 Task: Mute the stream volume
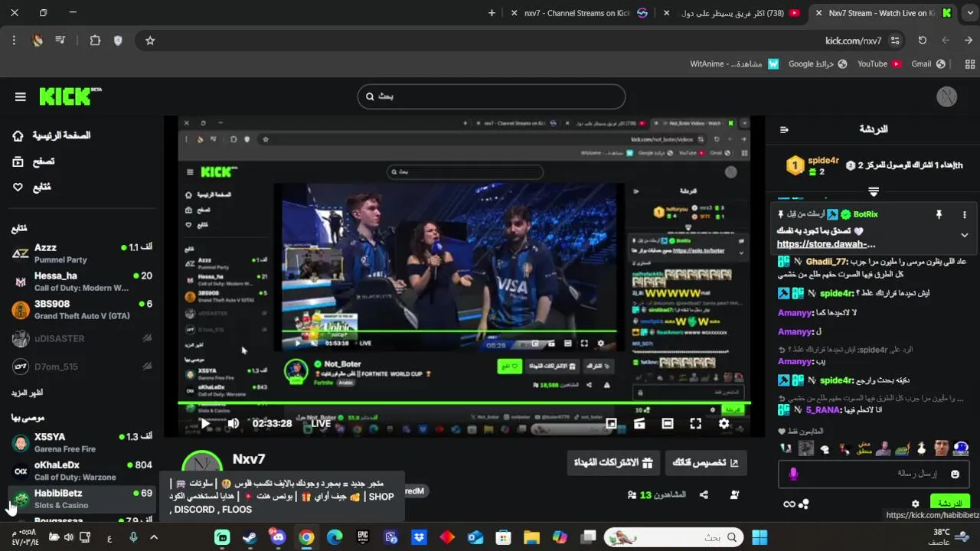tap(234, 423)
